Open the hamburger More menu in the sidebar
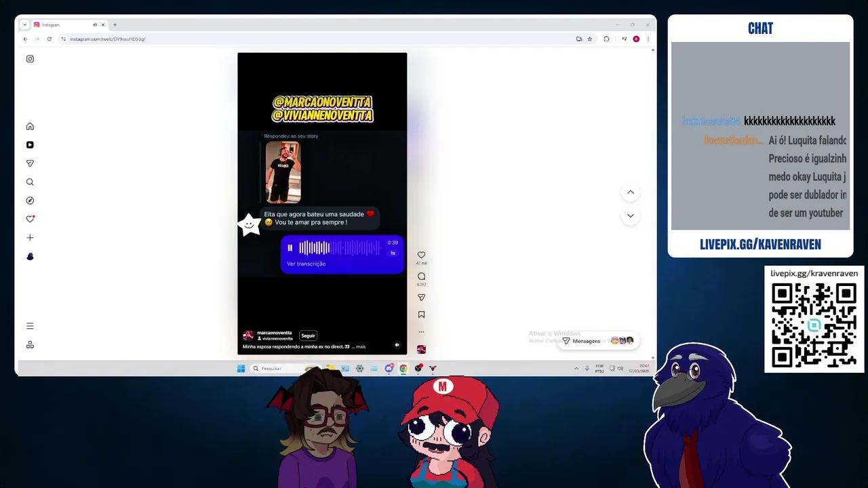 coord(30,326)
